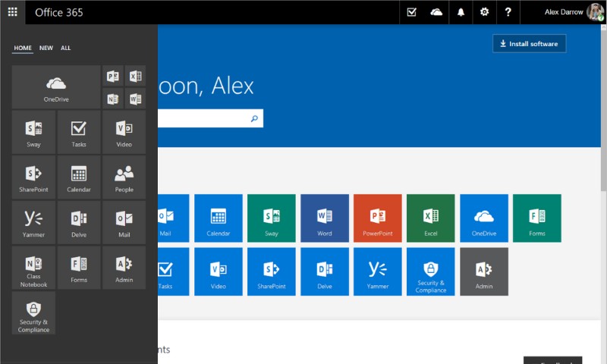The width and height of the screenshot is (607, 364).
Task: Open Tasks tile in launcher panel
Action: tap(79, 132)
